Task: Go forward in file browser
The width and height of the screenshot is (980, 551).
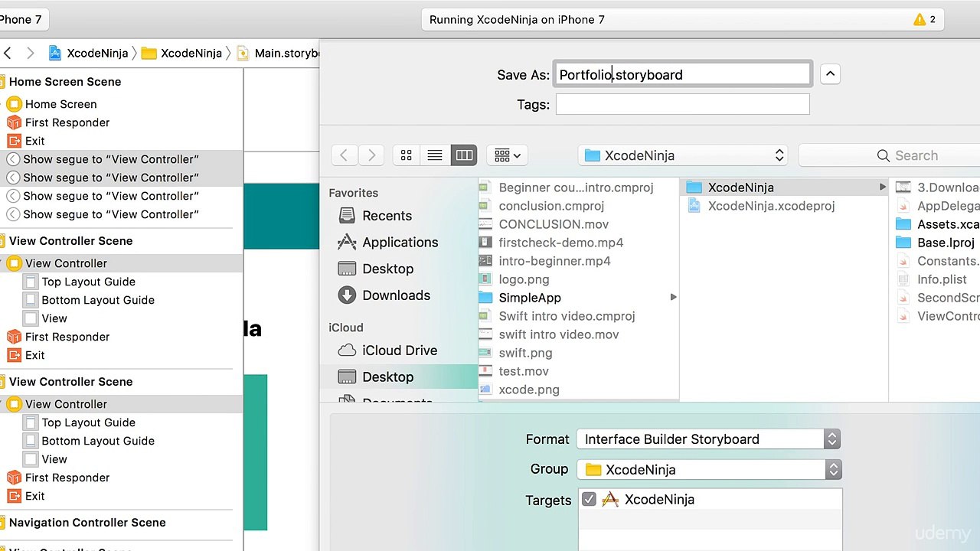Action: point(371,155)
